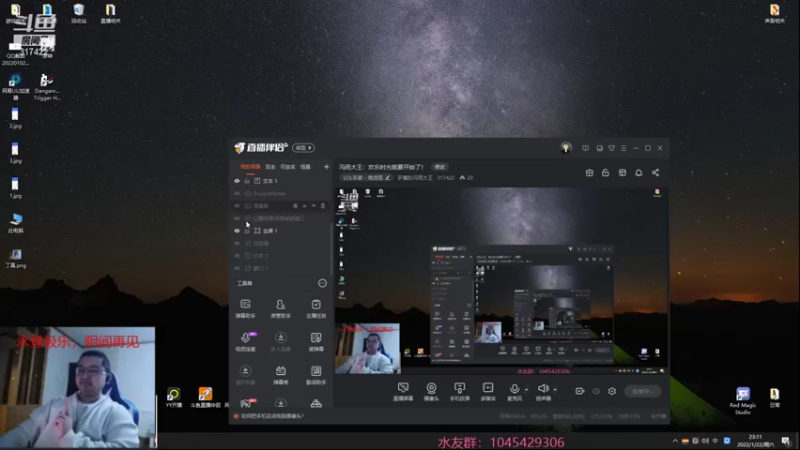Add a 多媒体 media source
800x450 pixels.
click(x=488, y=391)
